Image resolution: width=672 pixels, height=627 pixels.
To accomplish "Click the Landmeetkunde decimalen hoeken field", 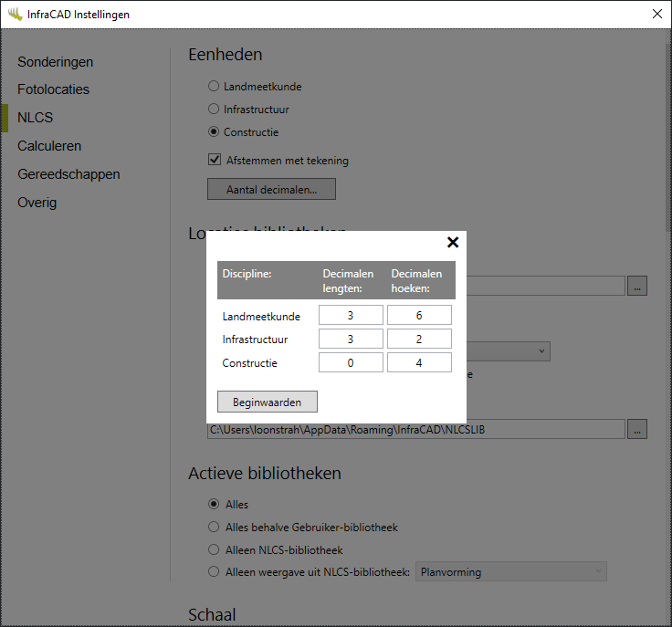I will tap(419, 315).
